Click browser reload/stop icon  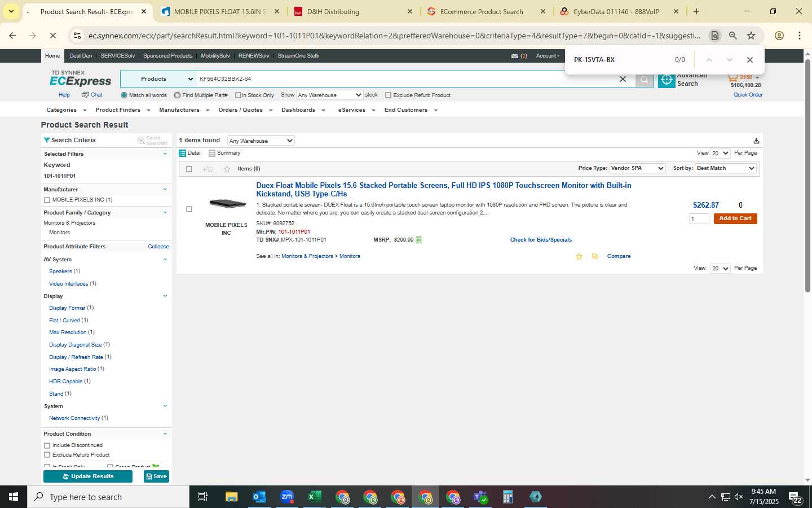pos(52,36)
